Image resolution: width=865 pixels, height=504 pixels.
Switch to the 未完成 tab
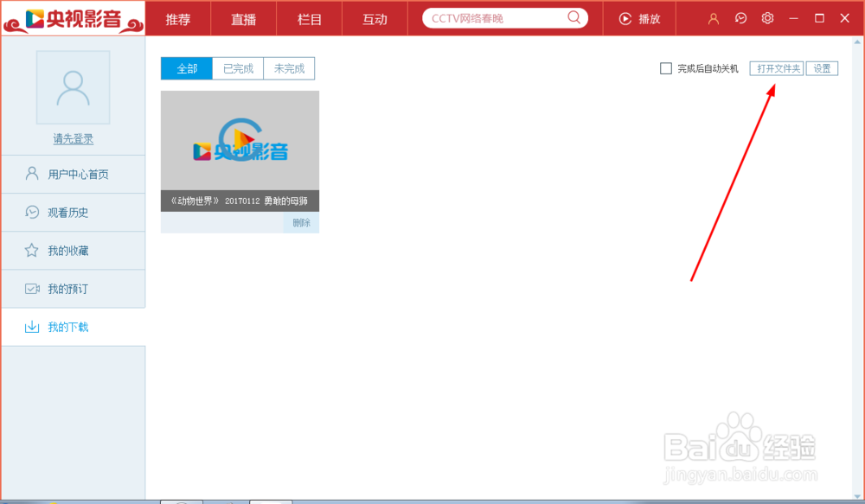(289, 68)
